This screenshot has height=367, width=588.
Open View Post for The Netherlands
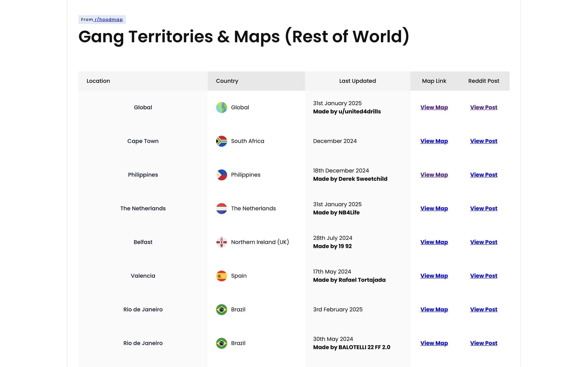pos(484,208)
